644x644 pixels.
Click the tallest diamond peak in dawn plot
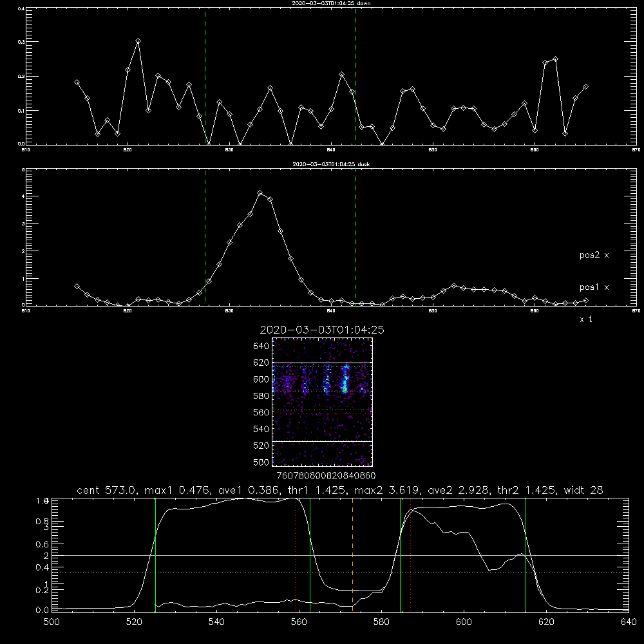click(x=138, y=41)
